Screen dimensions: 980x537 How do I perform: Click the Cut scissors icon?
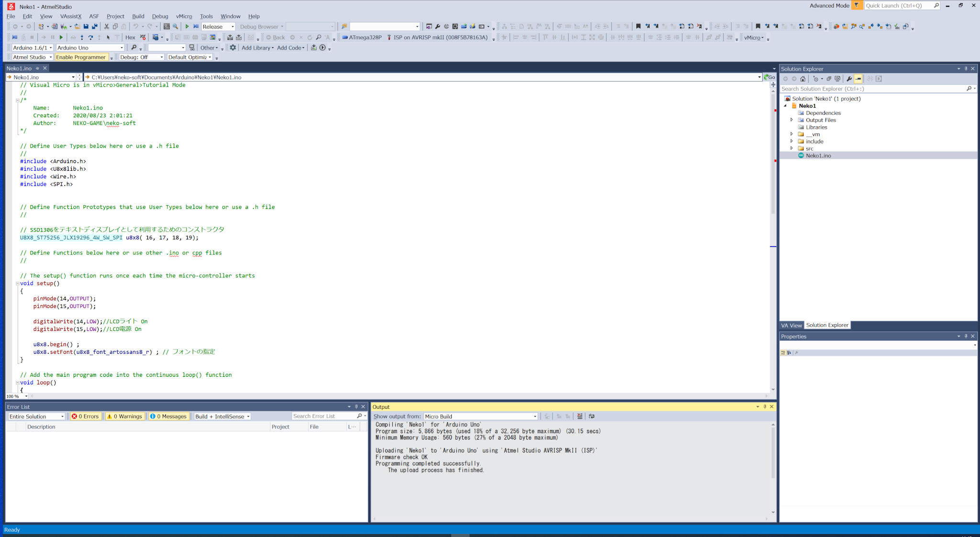(x=107, y=27)
